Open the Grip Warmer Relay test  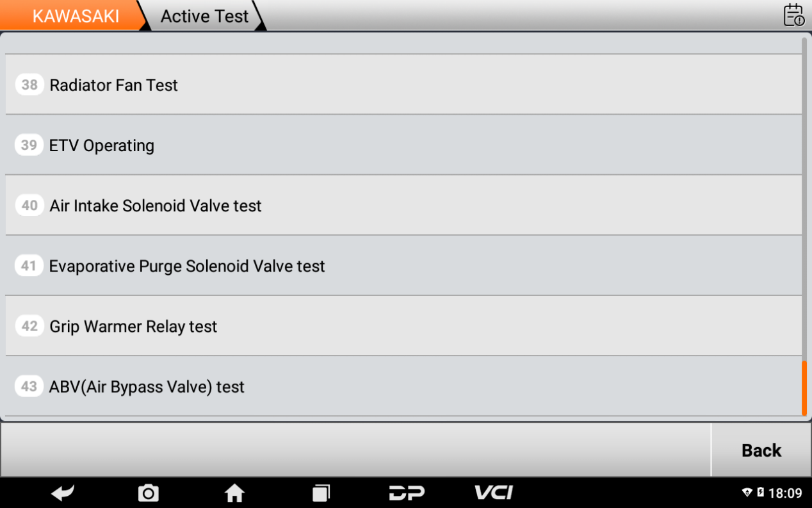click(x=403, y=325)
